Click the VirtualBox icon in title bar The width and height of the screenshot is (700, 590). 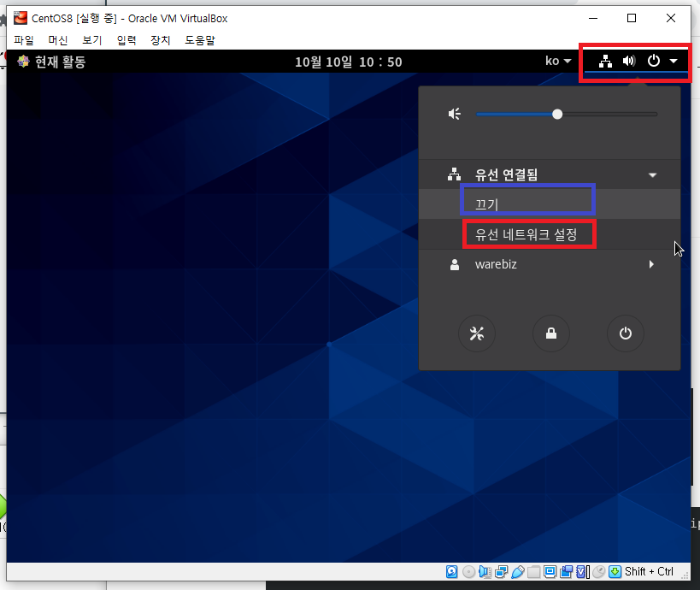click(21, 18)
